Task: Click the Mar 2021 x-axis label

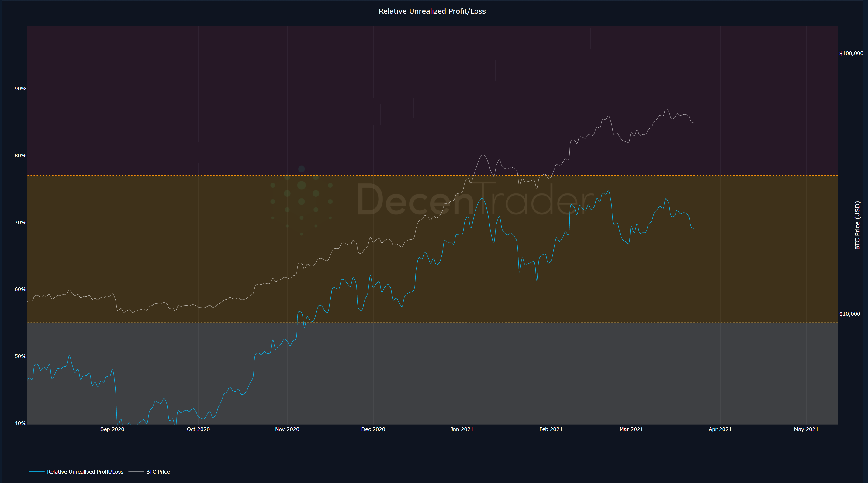Action: [631, 429]
